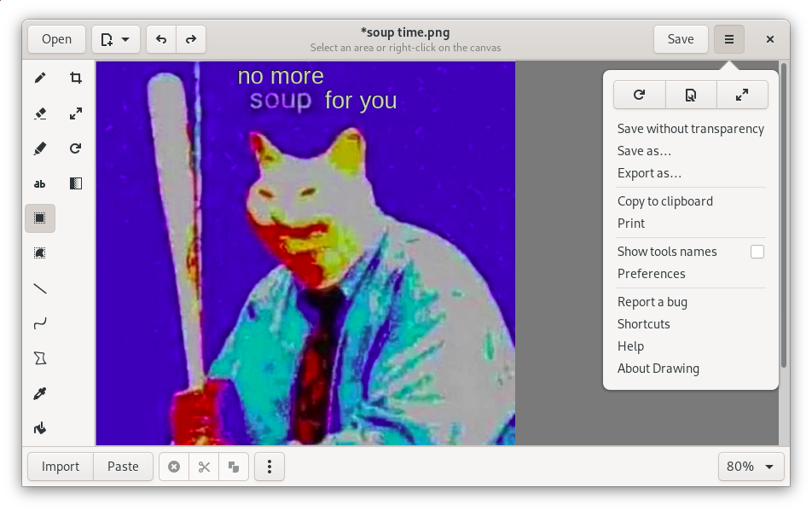Click the New image icon
This screenshot has width=812, height=511.
tap(107, 39)
